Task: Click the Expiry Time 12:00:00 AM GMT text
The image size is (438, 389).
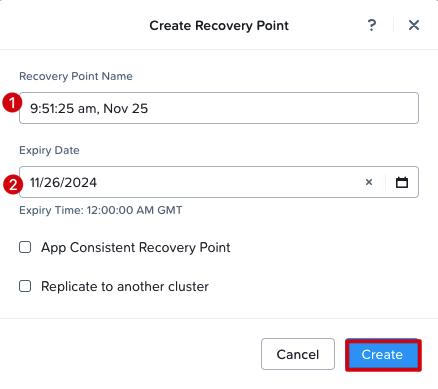Action: click(101, 210)
